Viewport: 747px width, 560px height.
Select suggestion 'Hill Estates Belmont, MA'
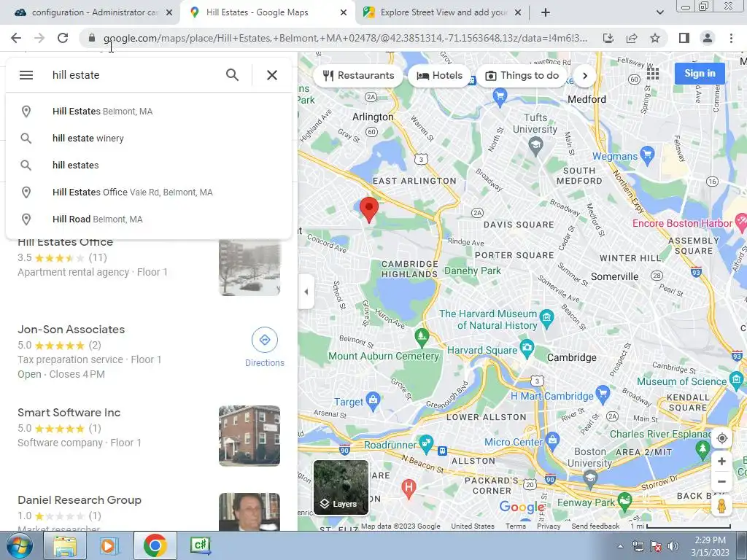pyautogui.click(x=149, y=112)
